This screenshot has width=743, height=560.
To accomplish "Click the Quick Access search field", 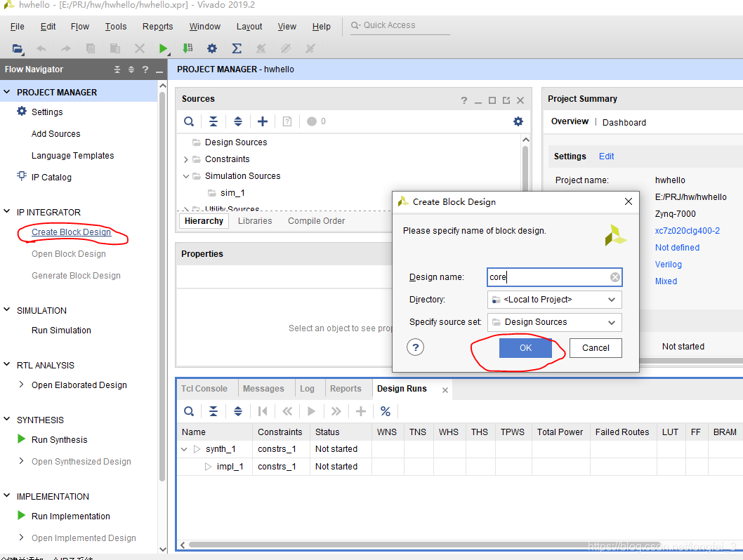I will (400, 25).
